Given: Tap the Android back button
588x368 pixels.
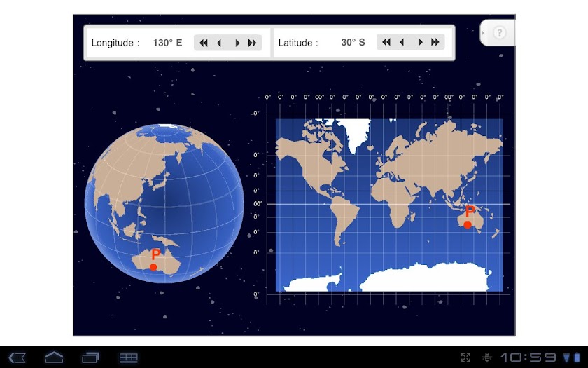Looking at the screenshot, I should [x=17, y=357].
